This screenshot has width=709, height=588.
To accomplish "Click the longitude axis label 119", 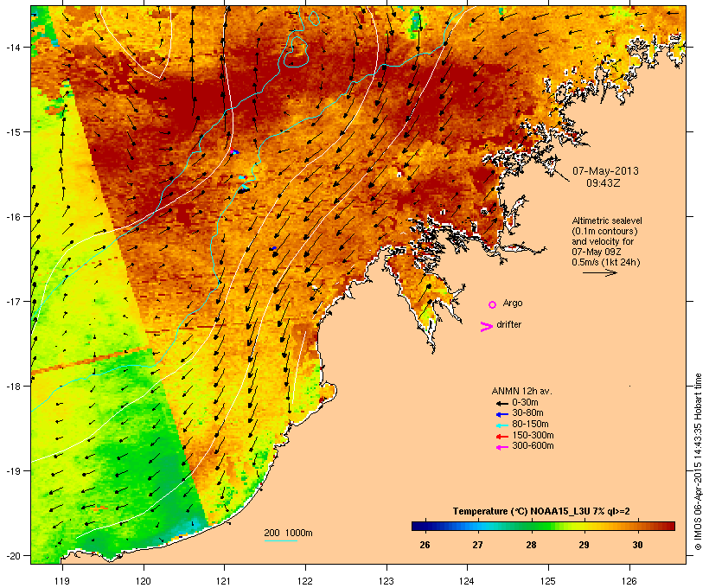I will point(62,581).
